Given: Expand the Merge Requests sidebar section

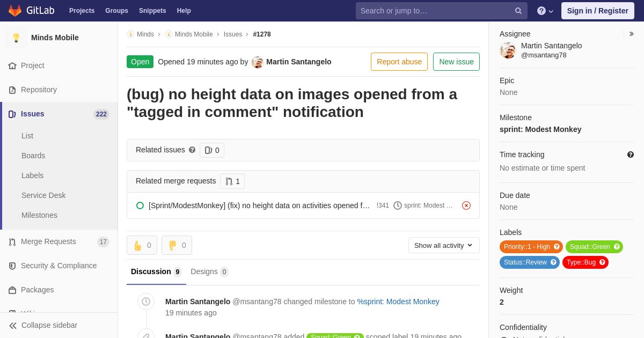Looking at the screenshot, I should [48, 241].
